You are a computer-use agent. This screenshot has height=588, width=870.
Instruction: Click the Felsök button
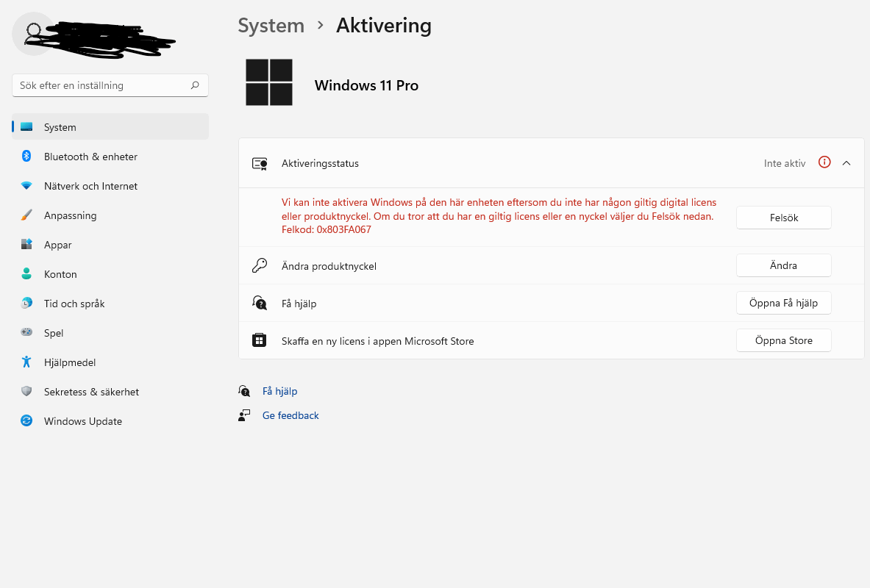coord(783,218)
